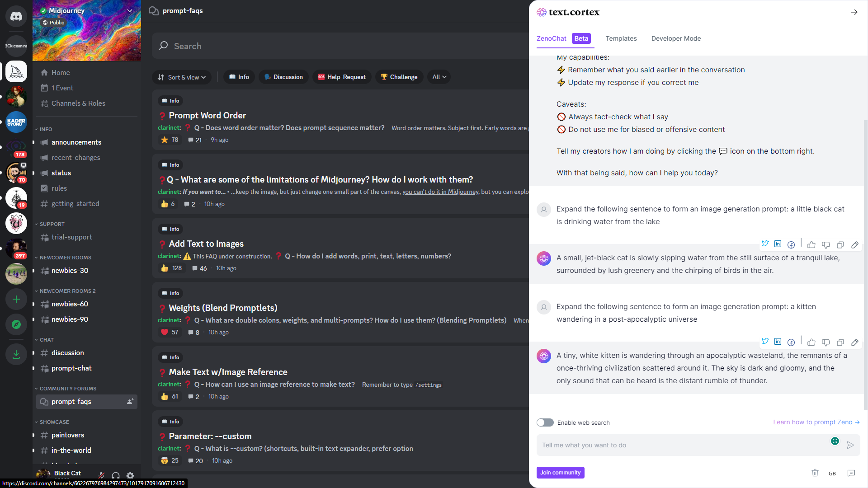The image size is (868, 488).
Task: Open User Settings gear icon
Action: (x=130, y=475)
